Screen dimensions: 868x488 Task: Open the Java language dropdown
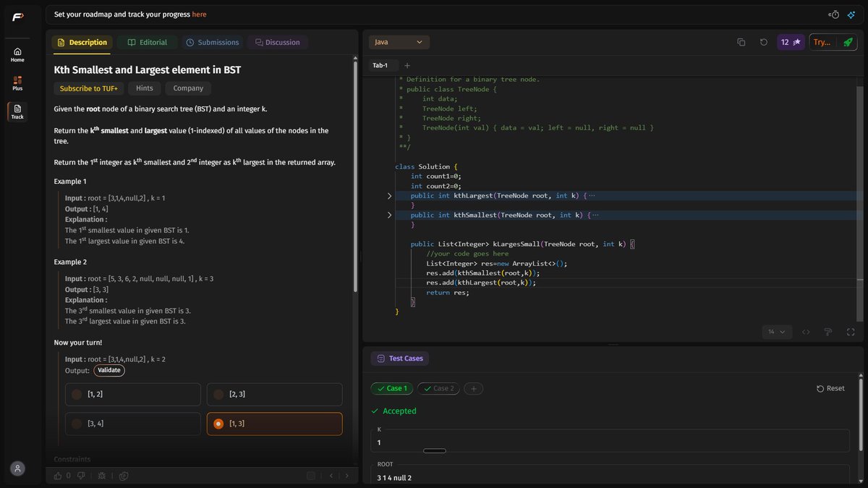point(399,42)
